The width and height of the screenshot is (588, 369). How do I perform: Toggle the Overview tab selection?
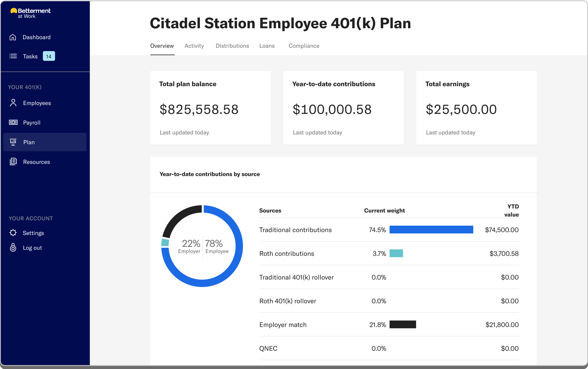pos(162,46)
